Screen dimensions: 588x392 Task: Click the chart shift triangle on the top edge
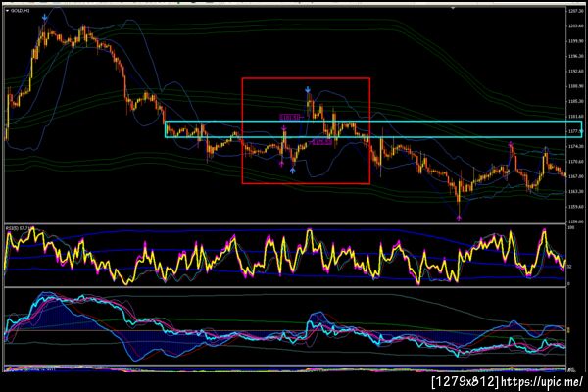tap(453, 8)
